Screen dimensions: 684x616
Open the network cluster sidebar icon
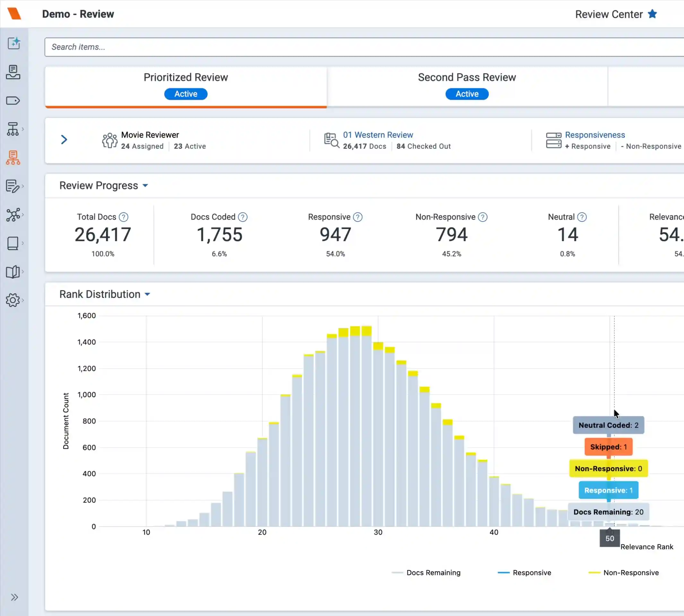pyautogui.click(x=13, y=215)
